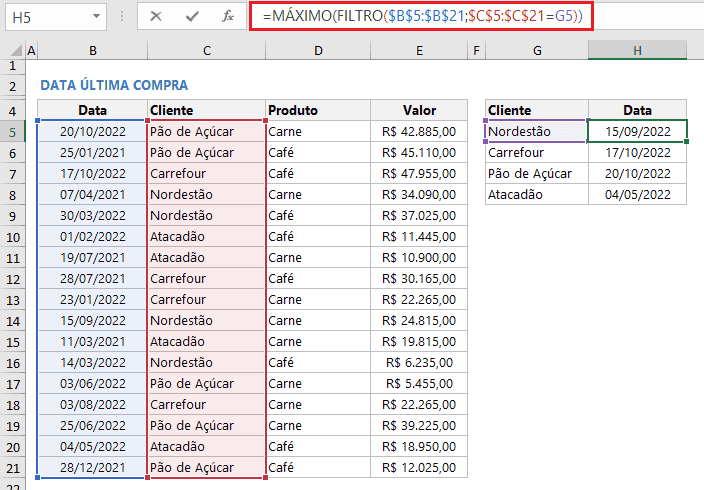The height and width of the screenshot is (490, 704).
Task: Select cell H6 with date 17/10/2022
Action: (x=637, y=152)
